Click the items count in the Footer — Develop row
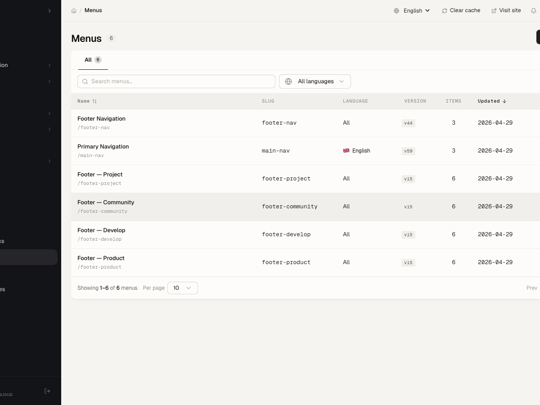This screenshot has height=405, width=540. click(454, 235)
